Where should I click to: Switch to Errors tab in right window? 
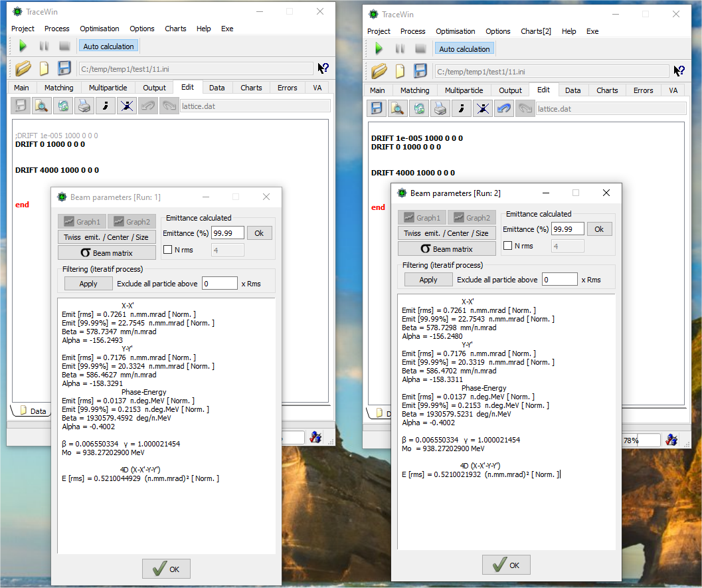click(x=643, y=90)
